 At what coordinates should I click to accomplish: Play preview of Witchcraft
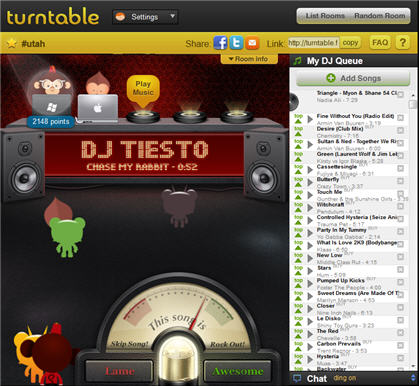coord(310,207)
